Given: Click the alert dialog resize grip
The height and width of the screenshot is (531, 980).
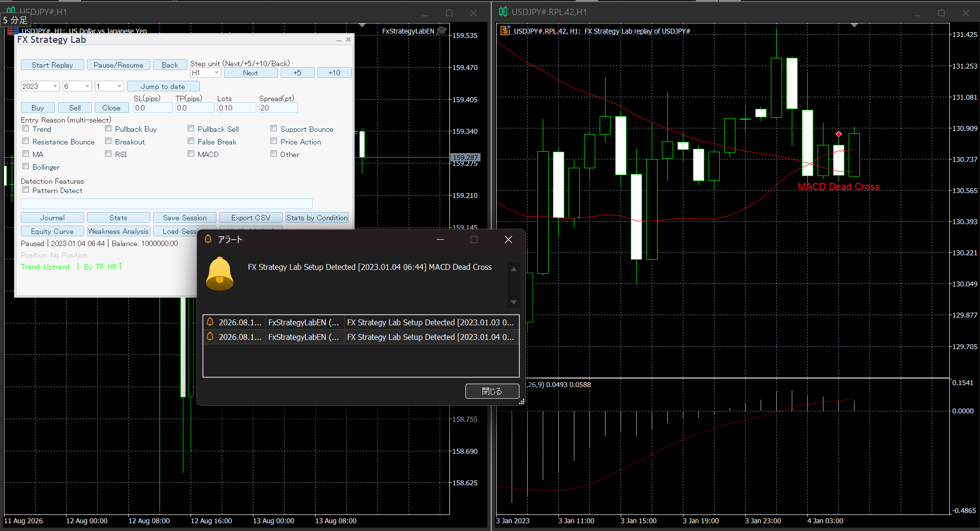Looking at the screenshot, I should 521,402.
